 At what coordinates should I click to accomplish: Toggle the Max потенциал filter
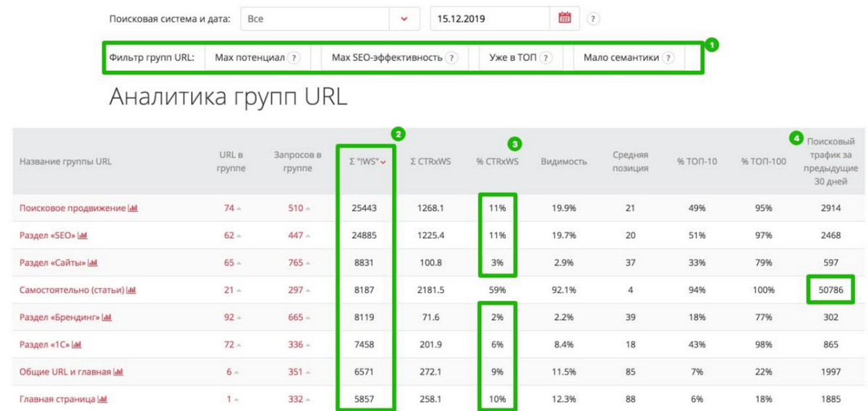tap(250, 58)
